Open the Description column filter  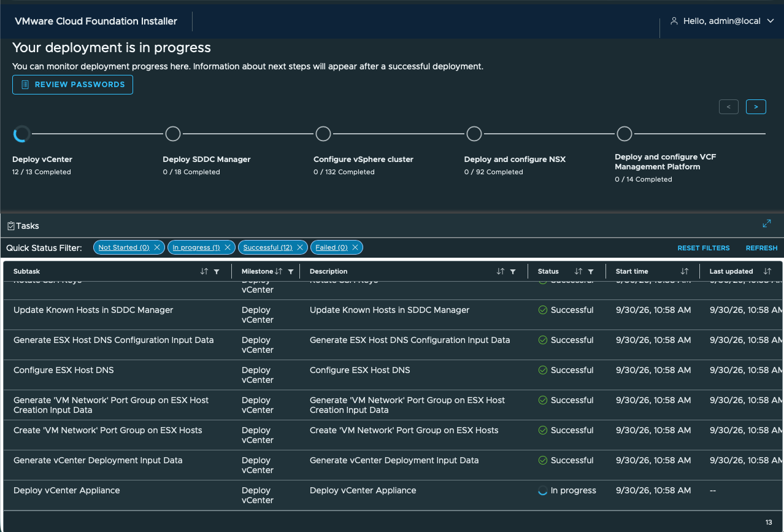[x=513, y=271]
